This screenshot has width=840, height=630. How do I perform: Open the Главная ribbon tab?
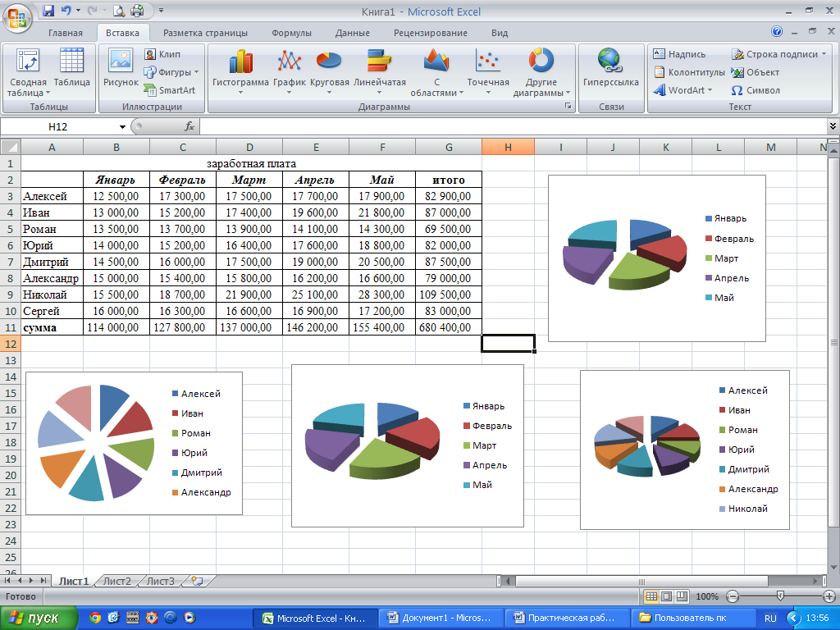click(66, 33)
